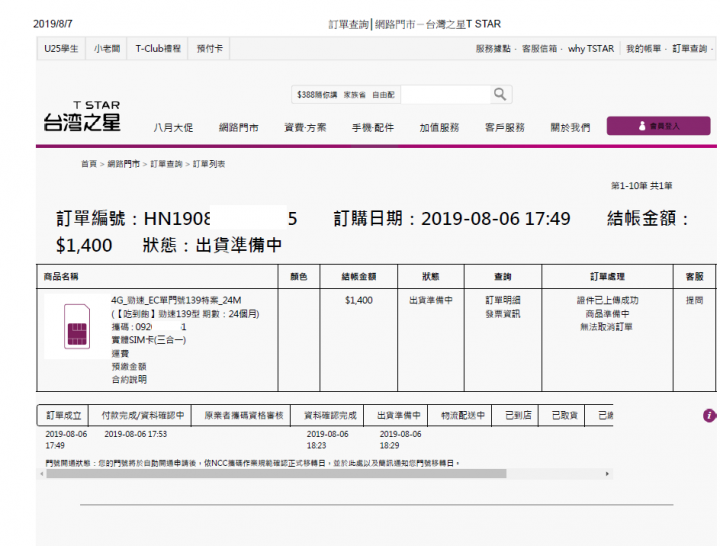Viewport: 720px width, 546px height.
Task: Click the purple member login button
Action: 658,126
